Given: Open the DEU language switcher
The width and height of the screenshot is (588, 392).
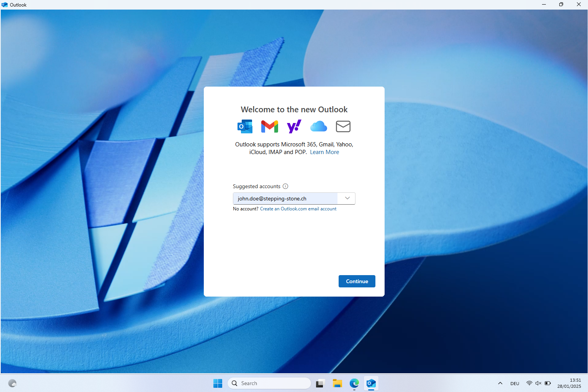Looking at the screenshot, I should [x=514, y=384].
